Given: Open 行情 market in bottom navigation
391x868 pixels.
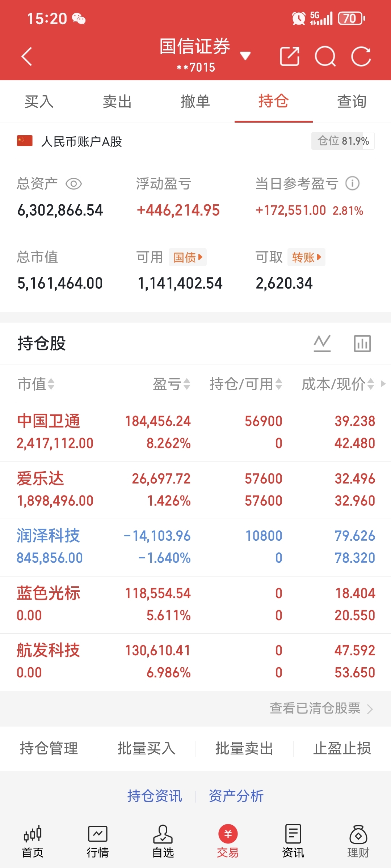Looking at the screenshot, I should (x=98, y=842).
